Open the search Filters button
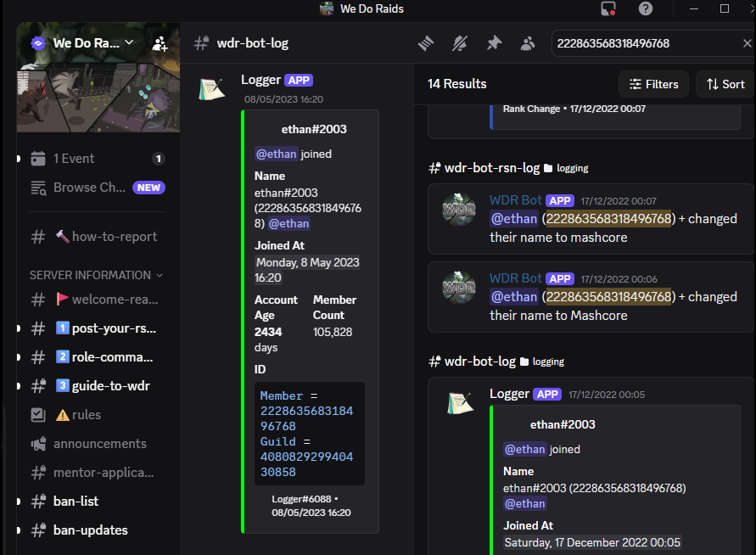Image resolution: width=756 pixels, height=555 pixels. coord(654,84)
